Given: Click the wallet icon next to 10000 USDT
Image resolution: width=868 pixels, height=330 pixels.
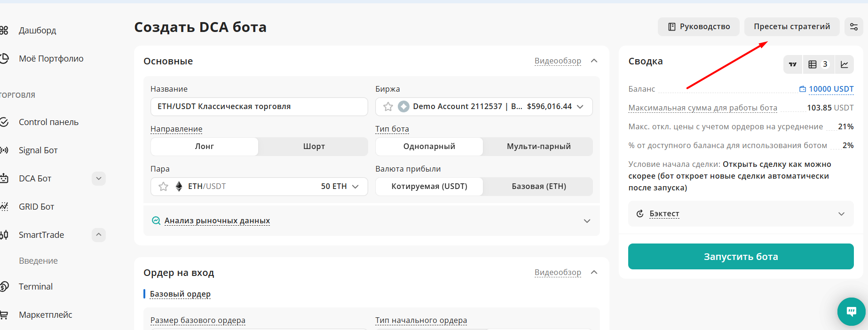Looking at the screenshot, I should [802, 89].
